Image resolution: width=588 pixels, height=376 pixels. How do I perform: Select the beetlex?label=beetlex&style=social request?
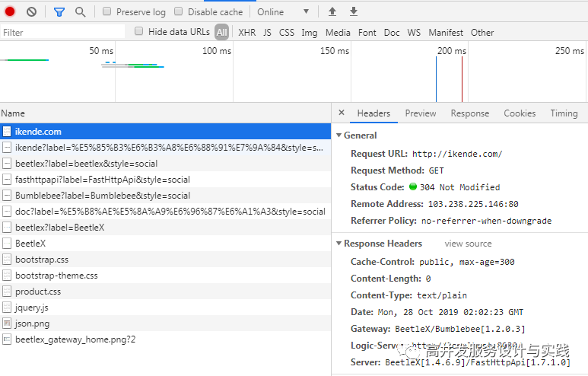click(x=165, y=164)
